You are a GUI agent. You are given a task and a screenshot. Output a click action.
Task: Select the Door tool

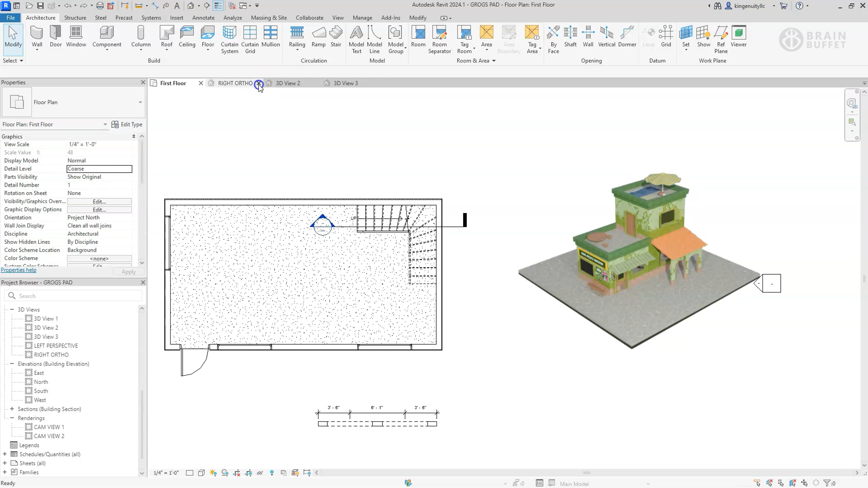[x=55, y=37]
